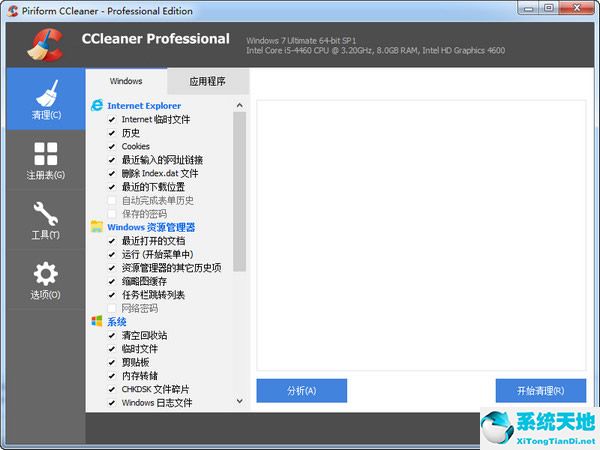Click the 开始清理(R) run cleaner button
Viewport: 600px width, 450px height.
[541, 391]
